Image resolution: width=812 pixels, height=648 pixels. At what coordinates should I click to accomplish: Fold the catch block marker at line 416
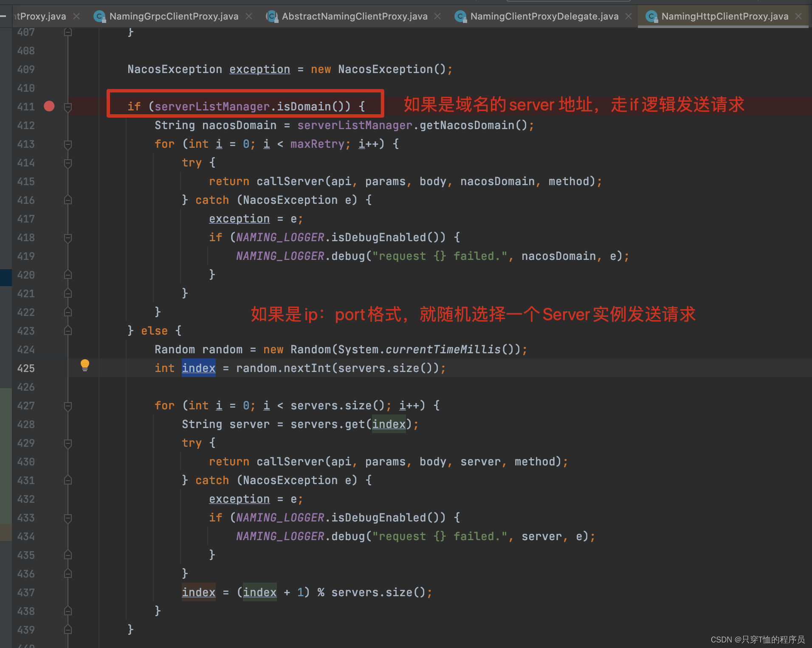(x=68, y=200)
